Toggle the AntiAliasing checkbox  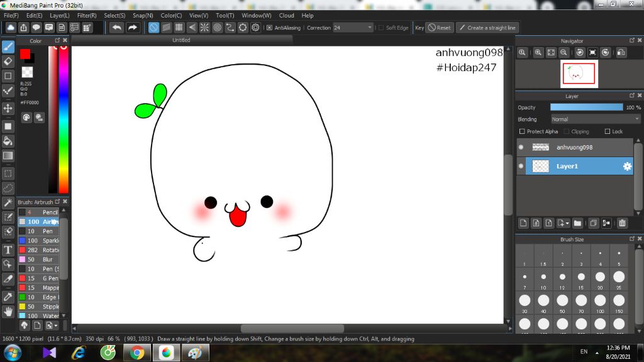[x=269, y=28]
